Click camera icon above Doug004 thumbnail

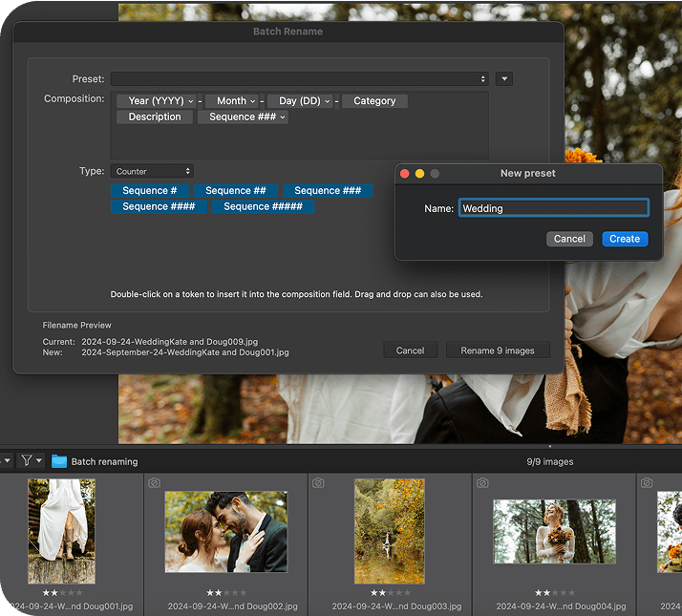[482, 483]
